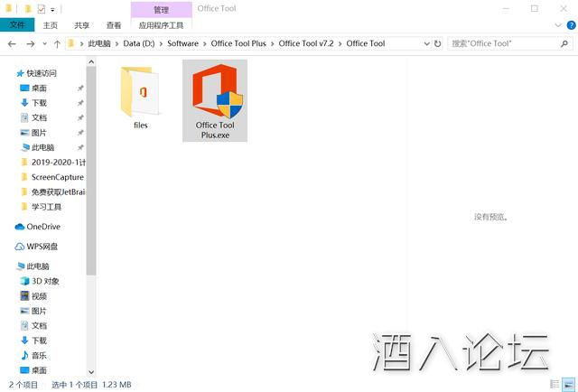Click the new folder icon in title bar

tap(27, 9)
